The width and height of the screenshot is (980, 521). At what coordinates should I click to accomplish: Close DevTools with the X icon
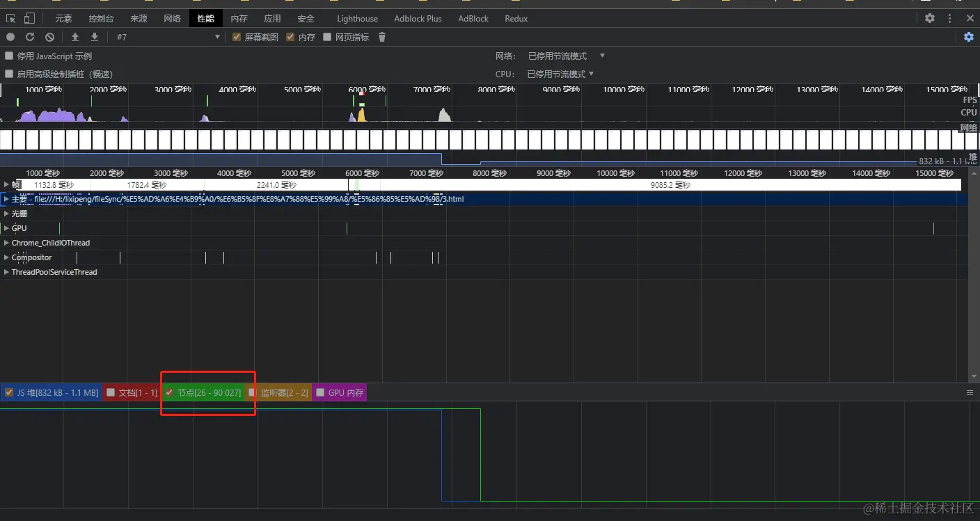point(970,19)
